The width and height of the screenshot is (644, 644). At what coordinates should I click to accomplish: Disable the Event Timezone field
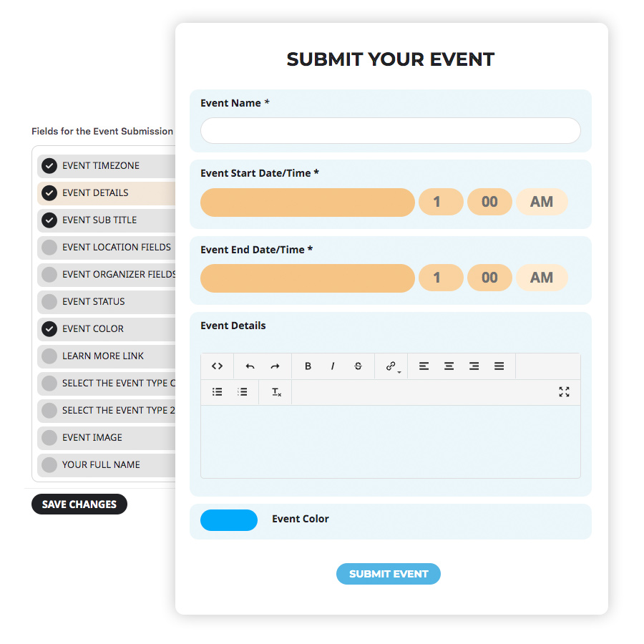coord(49,166)
